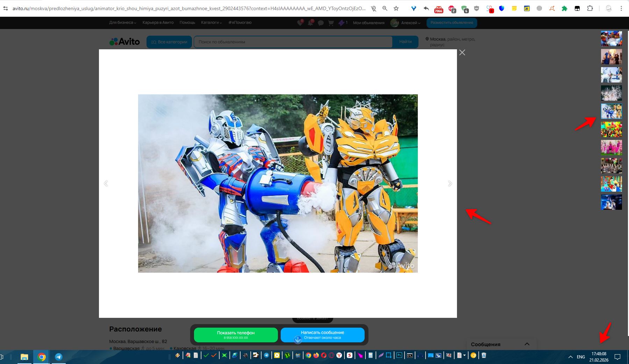Expand the Каталоги dropdown menu
The height and width of the screenshot is (364, 629).
coord(211,22)
